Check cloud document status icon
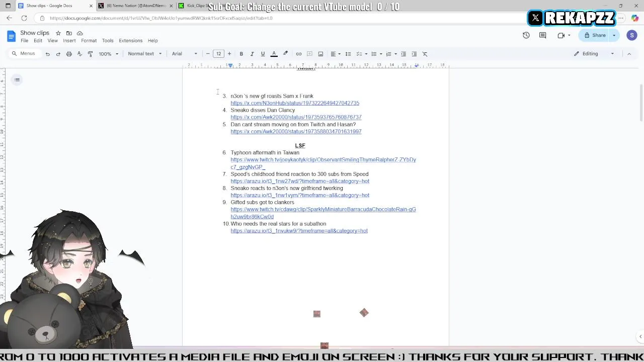 (x=79, y=33)
